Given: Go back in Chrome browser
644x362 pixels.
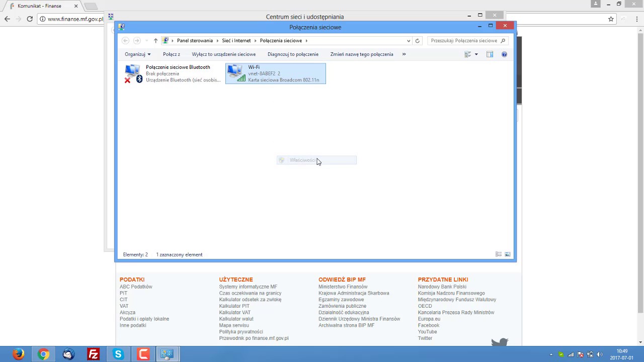Looking at the screenshot, I should point(7,19).
